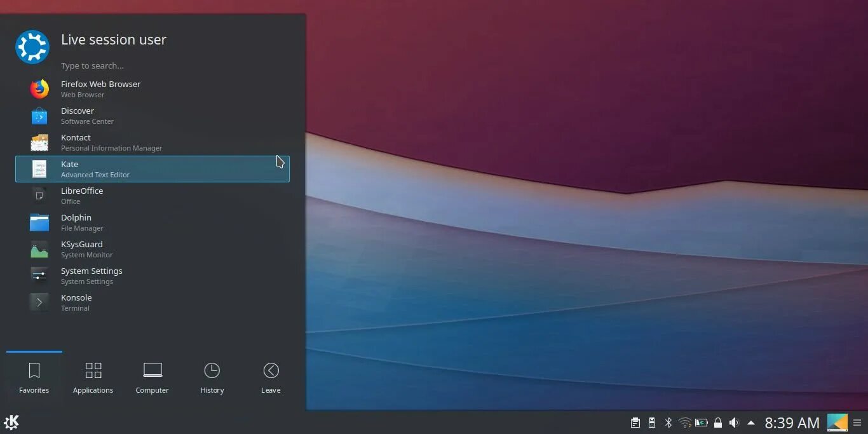Switch to the Computer tab

pyautogui.click(x=153, y=377)
